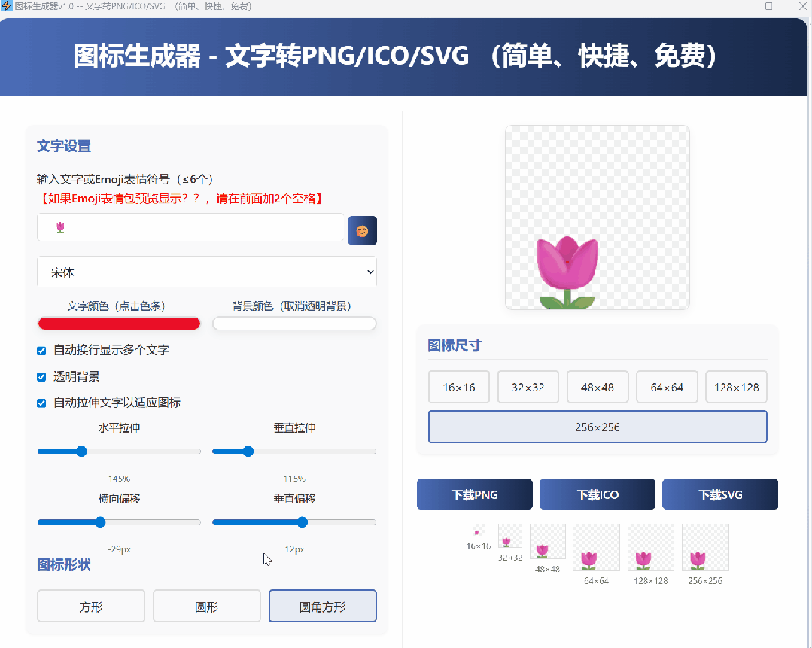Screen dimensions: 812x648
Task: Click the red text color bar
Action: point(119,324)
